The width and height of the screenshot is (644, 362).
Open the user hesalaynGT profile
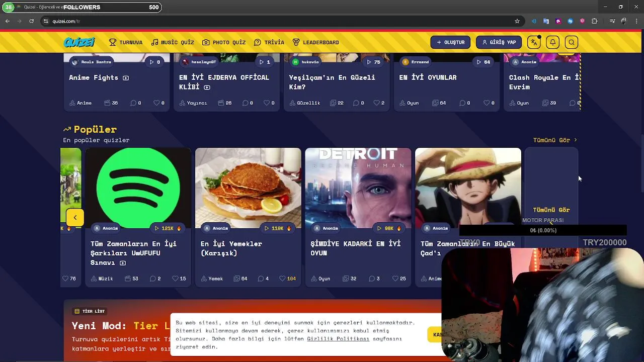(x=199, y=62)
